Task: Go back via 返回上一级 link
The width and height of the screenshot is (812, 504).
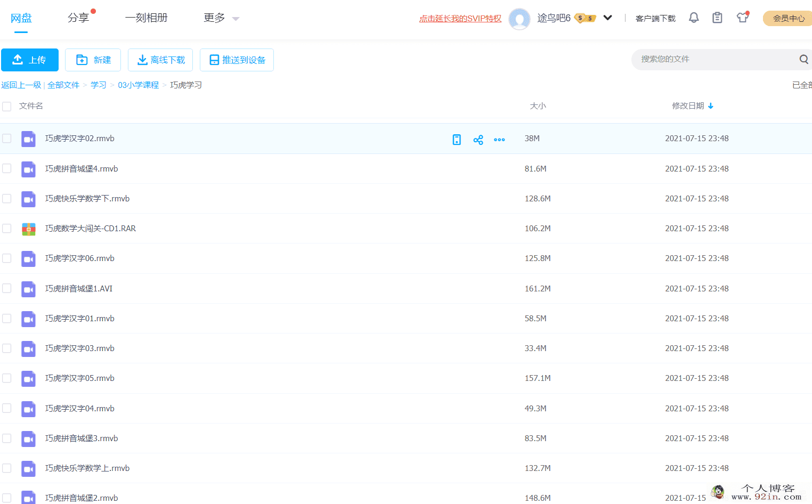Action: pyautogui.click(x=21, y=85)
